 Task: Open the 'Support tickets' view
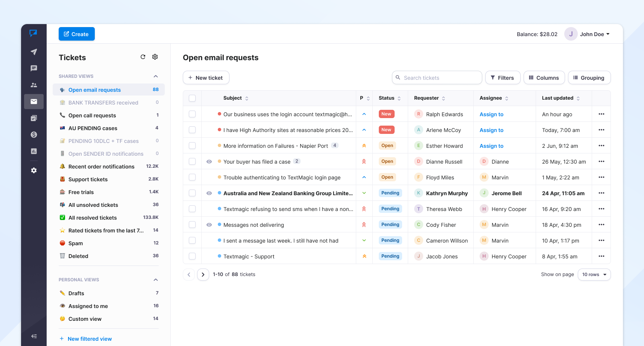[x=109, y=179]
